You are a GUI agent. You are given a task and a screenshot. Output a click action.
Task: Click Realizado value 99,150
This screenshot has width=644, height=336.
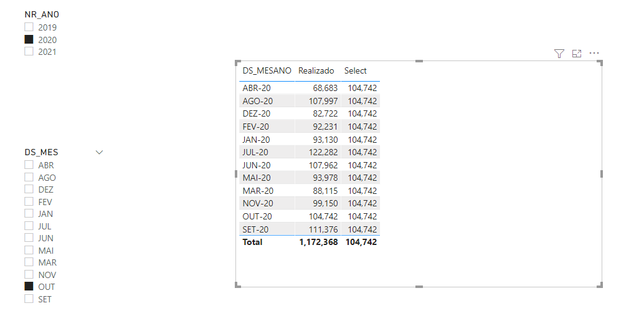[325, 203]
